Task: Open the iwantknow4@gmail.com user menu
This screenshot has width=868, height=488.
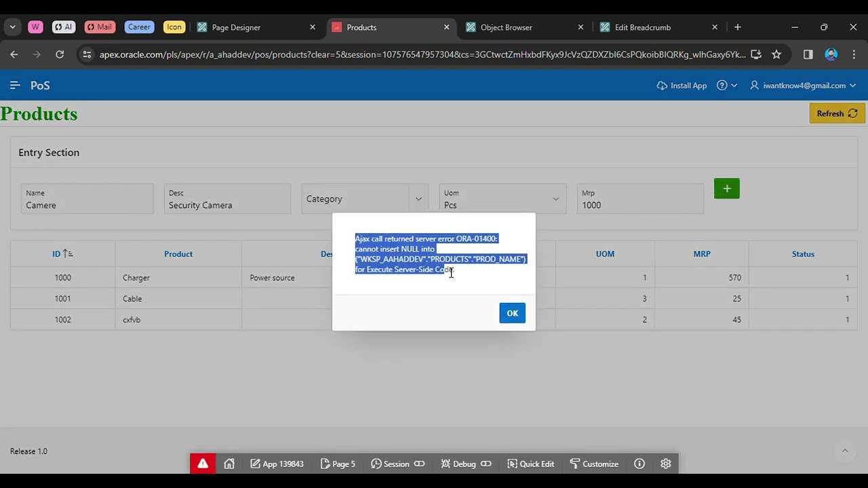Action: [x=803, y=85]
